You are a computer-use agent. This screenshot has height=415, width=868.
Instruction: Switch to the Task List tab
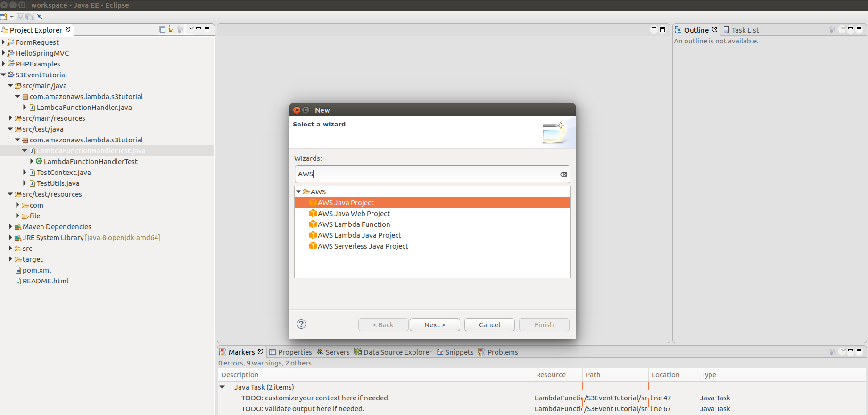(741, 30)
